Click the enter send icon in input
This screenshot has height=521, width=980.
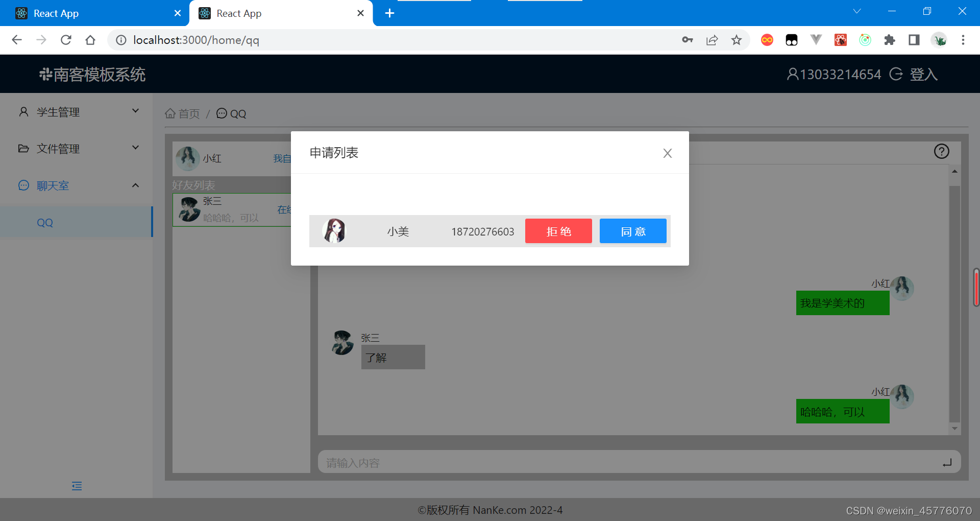tap(947, 462)
